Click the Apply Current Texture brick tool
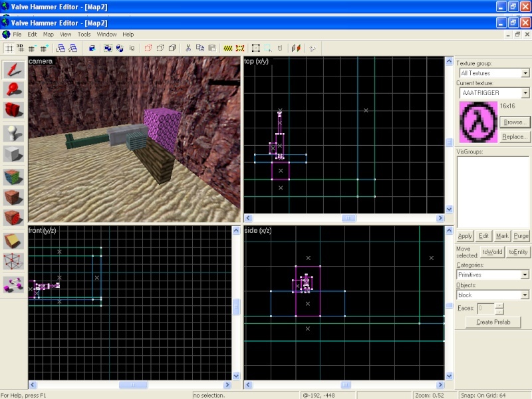The height and width of the screenshot is (399, 532). tap(13, 197)
